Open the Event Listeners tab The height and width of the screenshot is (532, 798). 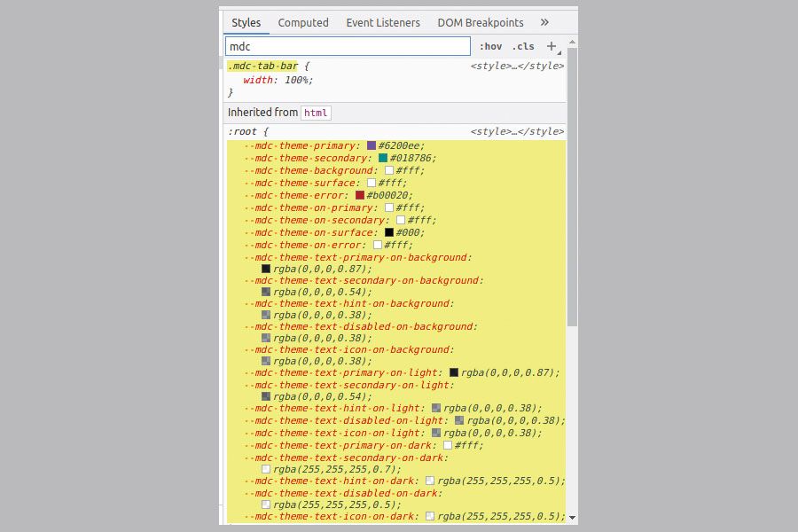coord(383,22)
